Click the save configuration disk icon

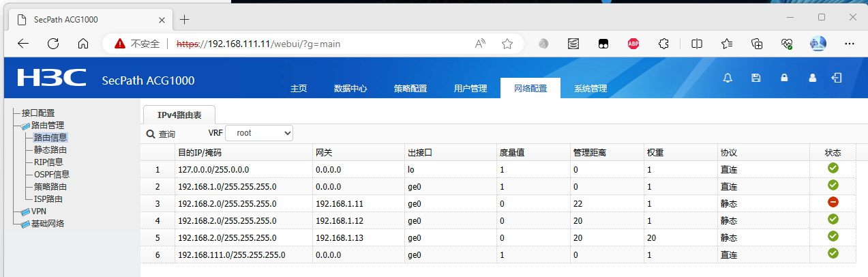(x=755, y=78)
